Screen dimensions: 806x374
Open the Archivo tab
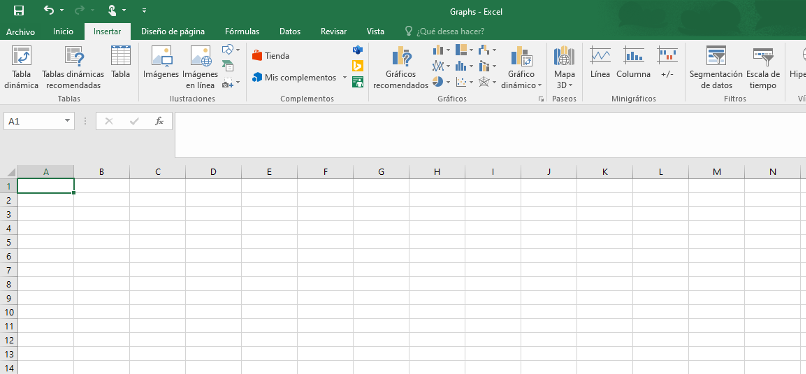coord(21,32)
